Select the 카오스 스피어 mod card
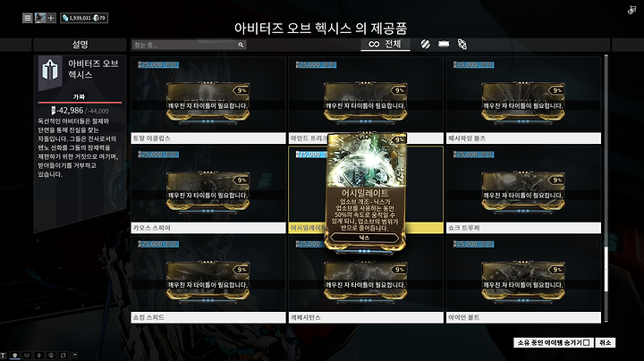Screen dimensions: 644x361 (208, 190)
